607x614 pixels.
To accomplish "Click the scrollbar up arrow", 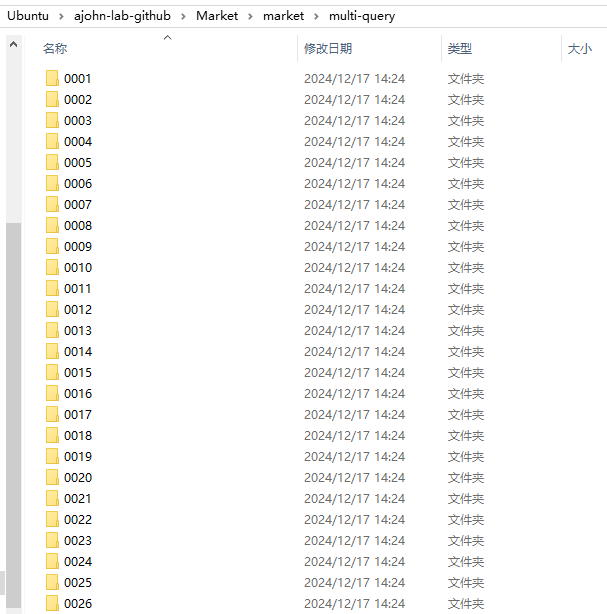I will point(14,44).
